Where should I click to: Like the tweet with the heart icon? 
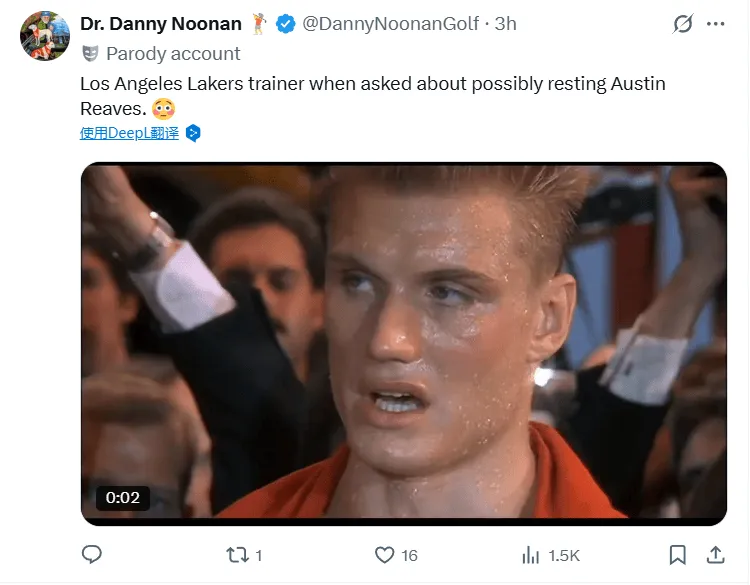pyautogui.click(x=384, y=554)
